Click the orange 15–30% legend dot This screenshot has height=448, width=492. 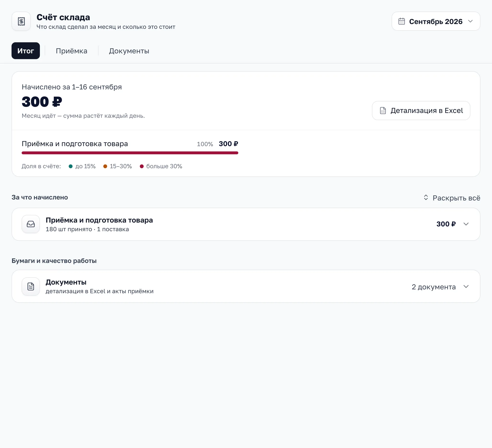pyautogui.click(x=105, y=166)
